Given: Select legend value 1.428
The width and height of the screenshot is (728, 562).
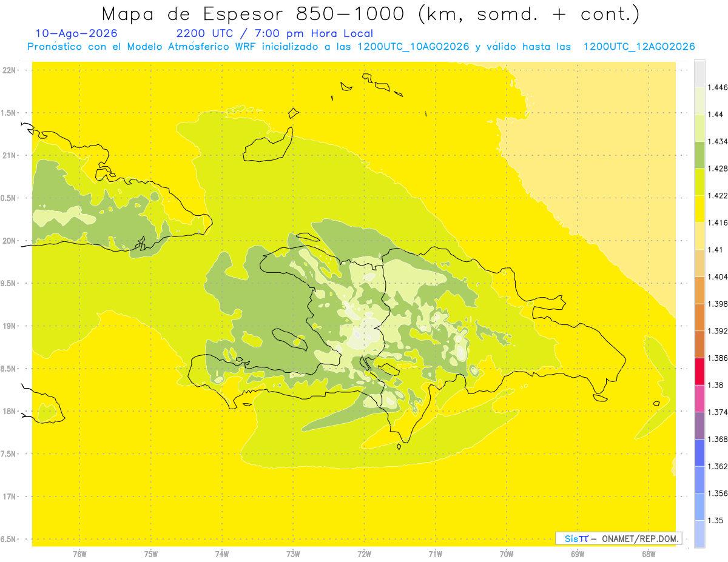Looking at the screenshot, I should pos(717,169).
